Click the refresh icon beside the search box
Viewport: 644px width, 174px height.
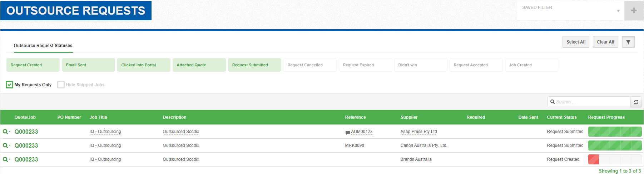click(x=636, y=102)
